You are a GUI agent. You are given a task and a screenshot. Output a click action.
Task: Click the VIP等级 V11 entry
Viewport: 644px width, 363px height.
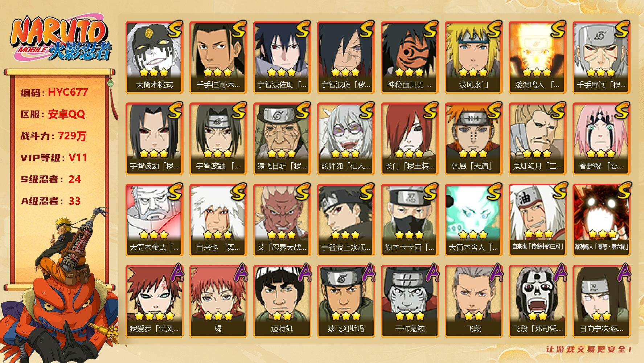pos(54,158)
